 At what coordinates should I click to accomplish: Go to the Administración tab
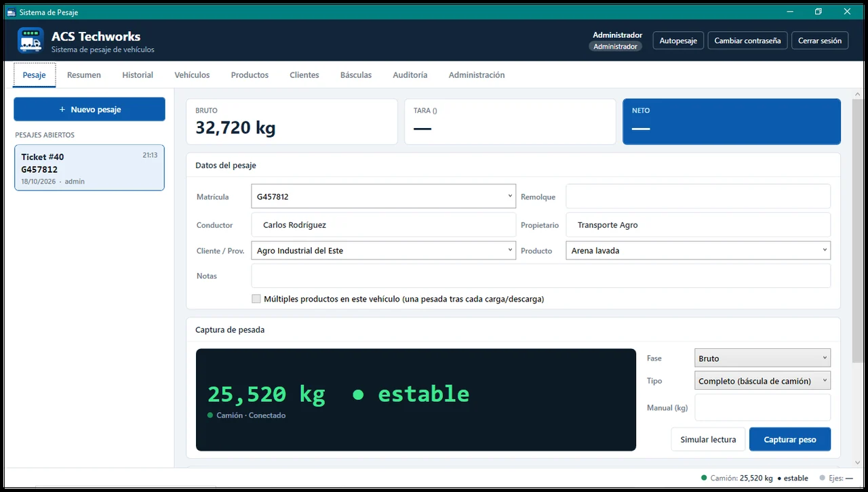[x=477, y=75]
